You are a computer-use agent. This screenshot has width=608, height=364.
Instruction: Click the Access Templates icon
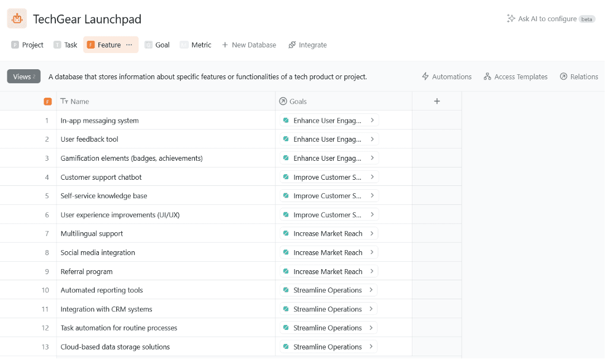tap(487, 76)
